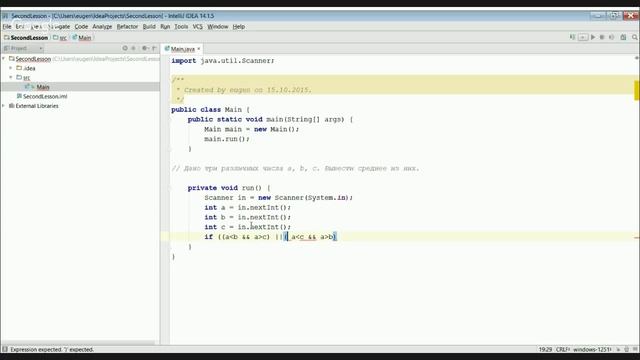Open the File menu

7,27
